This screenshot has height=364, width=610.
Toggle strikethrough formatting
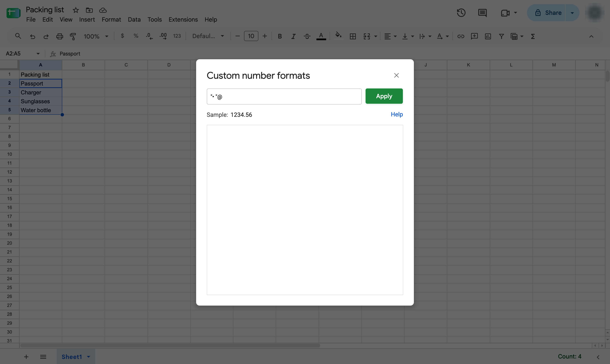coord(307,36)
